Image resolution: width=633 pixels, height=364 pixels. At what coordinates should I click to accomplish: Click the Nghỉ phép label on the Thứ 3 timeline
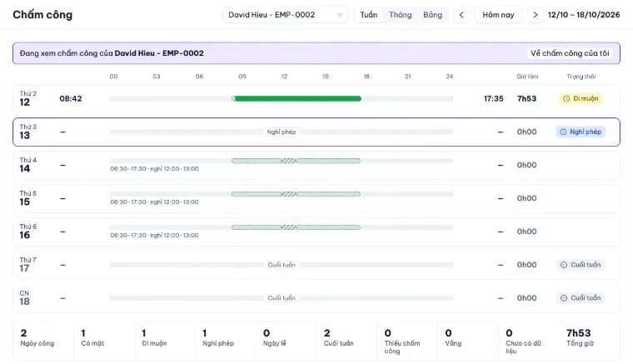[x=282, y=132]
